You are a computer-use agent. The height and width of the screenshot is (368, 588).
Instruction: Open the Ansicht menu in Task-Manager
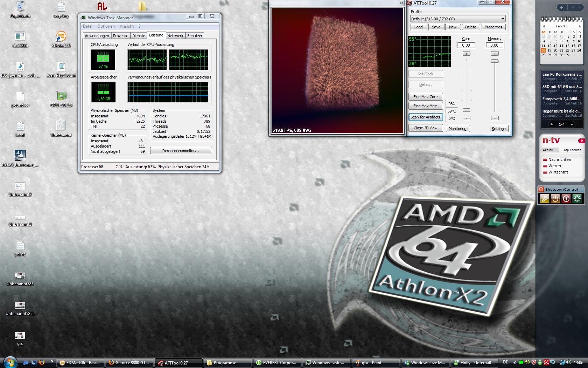pyautogui.click(x=127, y=26)
